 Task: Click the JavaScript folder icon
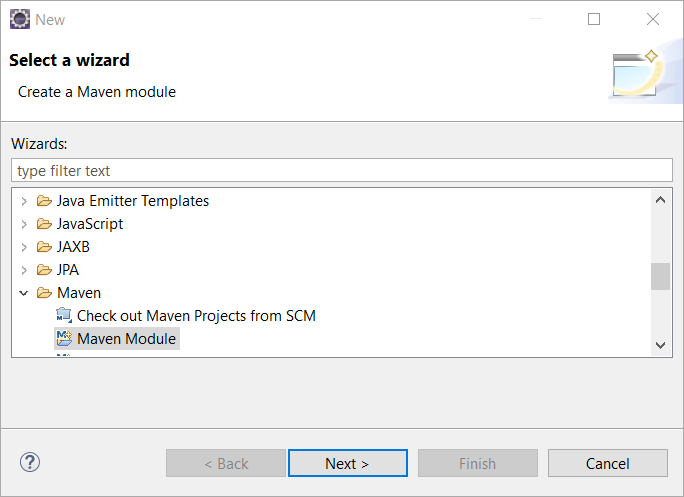44,224
